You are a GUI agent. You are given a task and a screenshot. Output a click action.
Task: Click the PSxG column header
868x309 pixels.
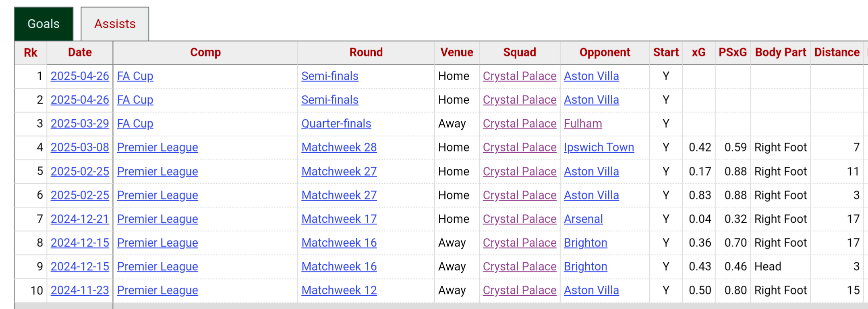pos(733,52)
